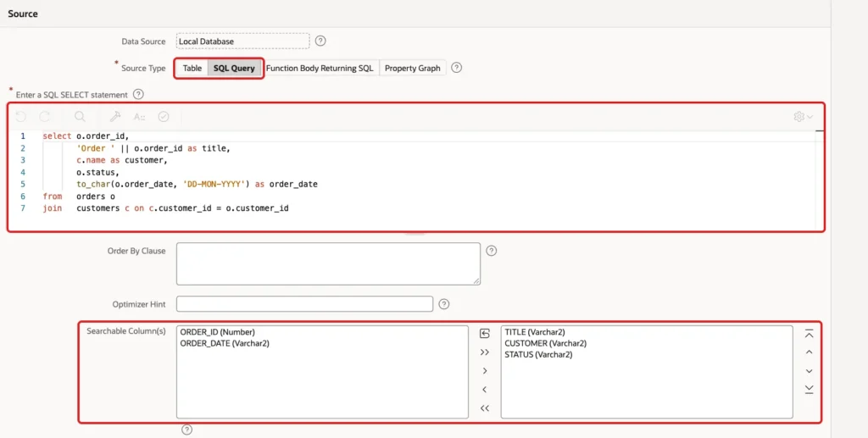
Task: Open help for Order By Clause
Action: coord(491,251)
